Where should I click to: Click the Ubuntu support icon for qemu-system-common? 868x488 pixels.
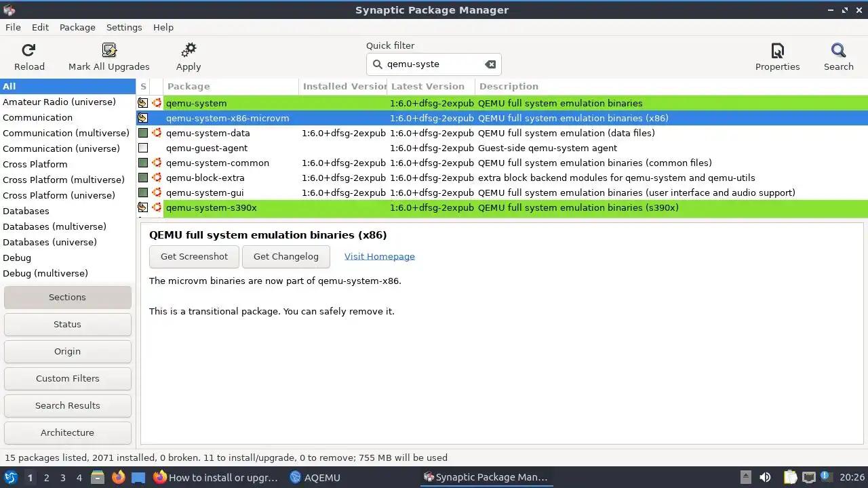(x=157, y=163)
